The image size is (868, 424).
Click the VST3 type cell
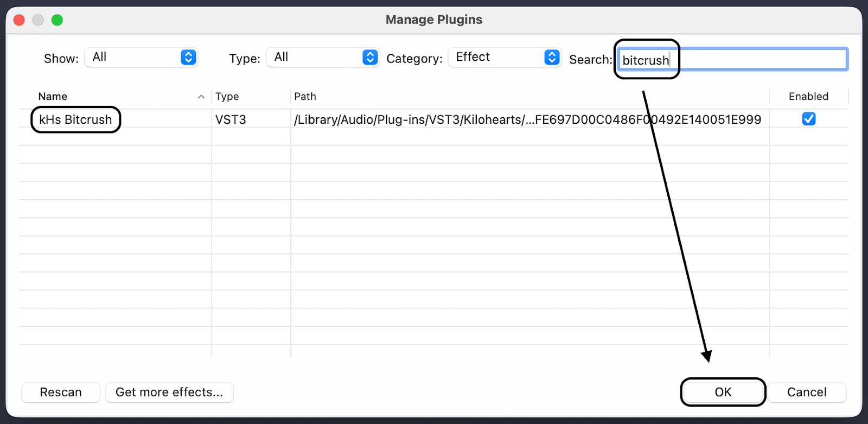coord(231,119)
